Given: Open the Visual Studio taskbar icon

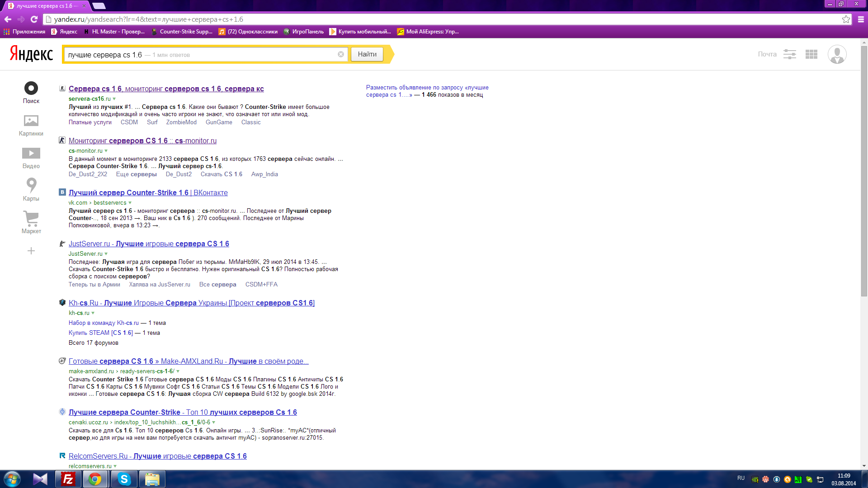Looking at the screenshot, I should point(40,479).
